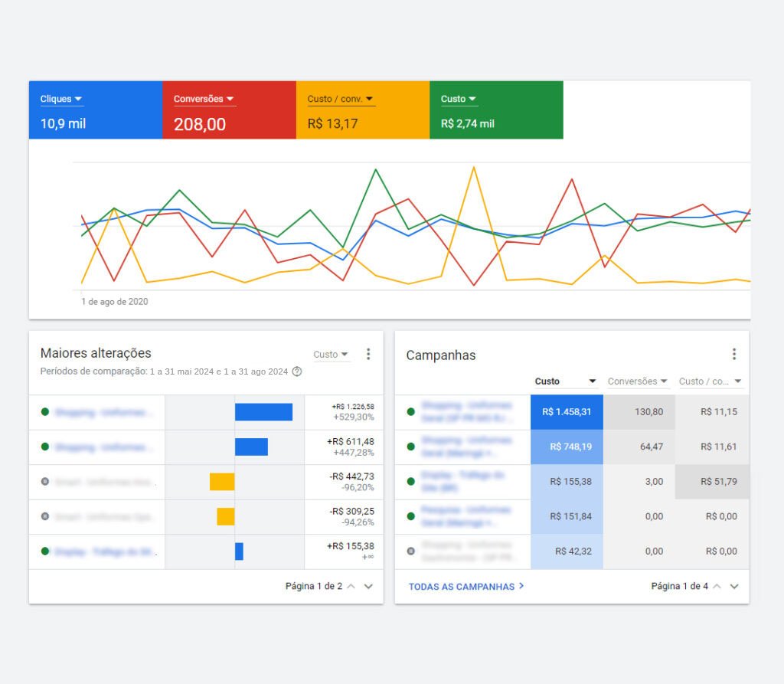Click the R$ 155,38 cost cell in Campanhas

tap(567, 482)
